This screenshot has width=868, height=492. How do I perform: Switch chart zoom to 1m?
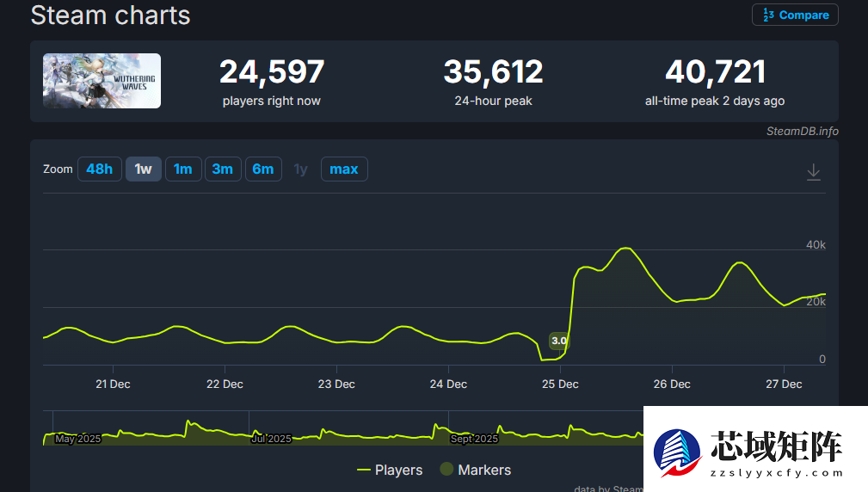[182, 169]
